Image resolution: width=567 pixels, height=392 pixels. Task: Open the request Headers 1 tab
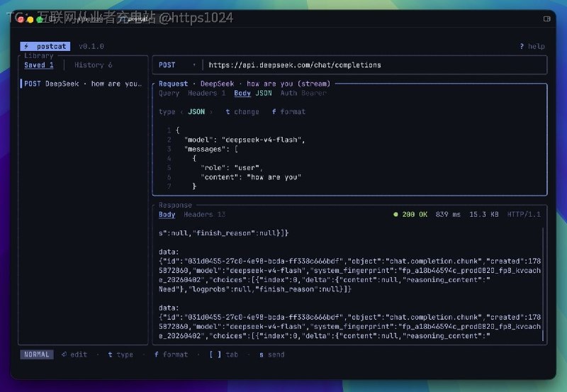206,94
